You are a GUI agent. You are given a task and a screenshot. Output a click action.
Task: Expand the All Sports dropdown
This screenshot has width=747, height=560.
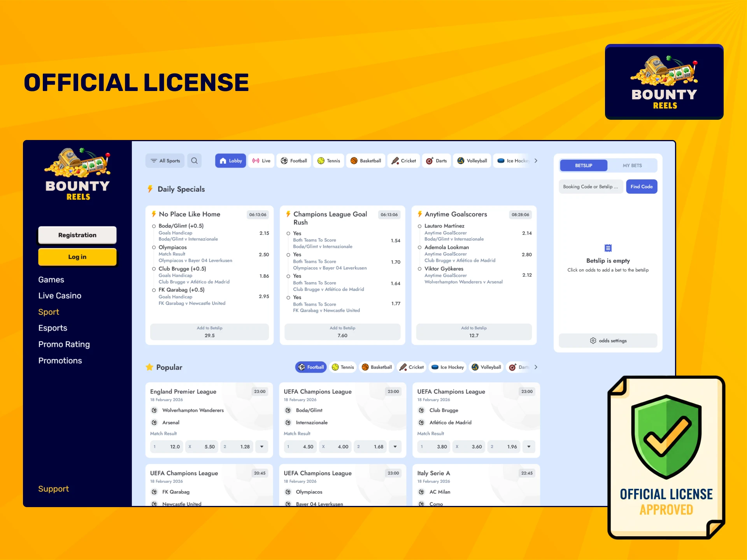[165, 161]
